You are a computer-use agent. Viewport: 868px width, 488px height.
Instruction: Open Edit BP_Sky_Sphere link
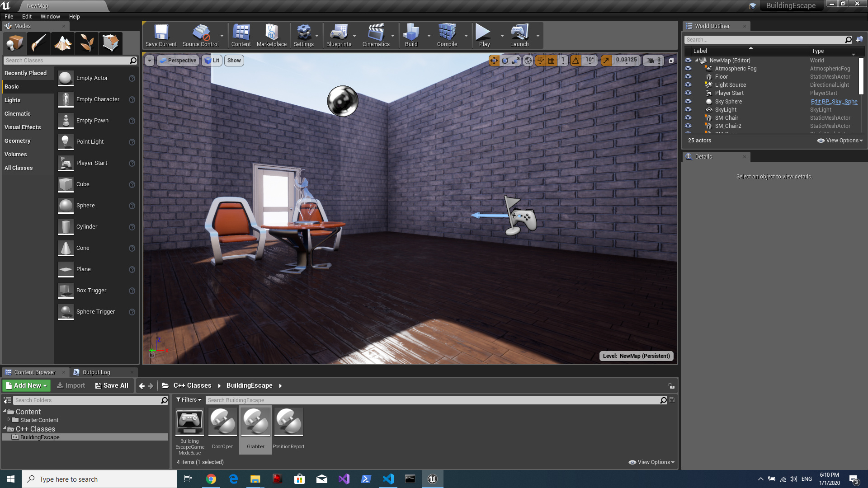834,102
